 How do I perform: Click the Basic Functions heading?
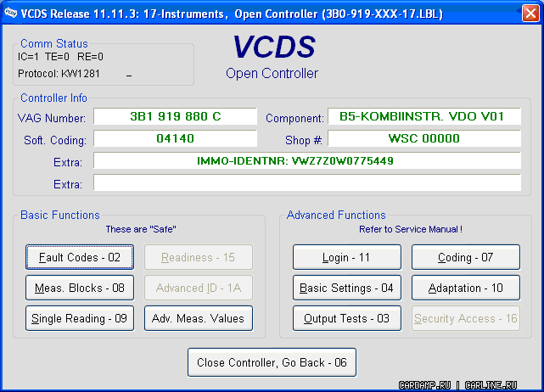click(60, 215)
